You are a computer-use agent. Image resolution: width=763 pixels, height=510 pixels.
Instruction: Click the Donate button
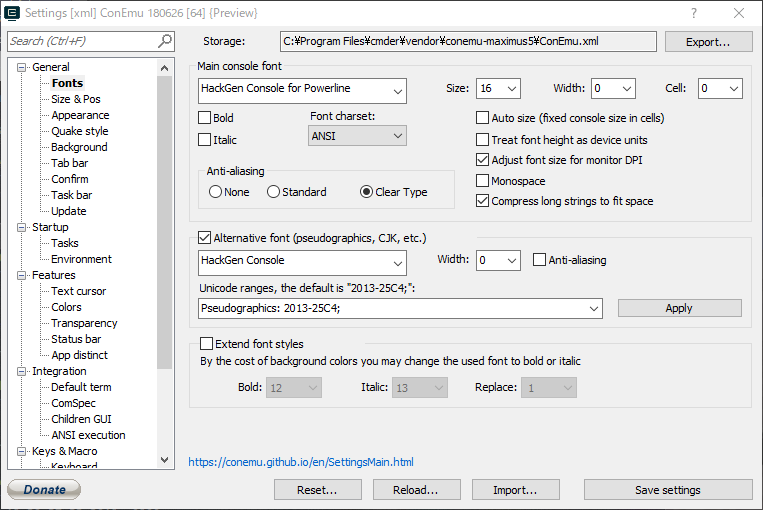[44, 490]
